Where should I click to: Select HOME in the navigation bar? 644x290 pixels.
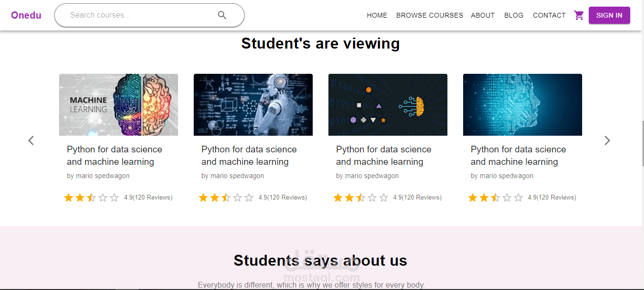[377, 15]
